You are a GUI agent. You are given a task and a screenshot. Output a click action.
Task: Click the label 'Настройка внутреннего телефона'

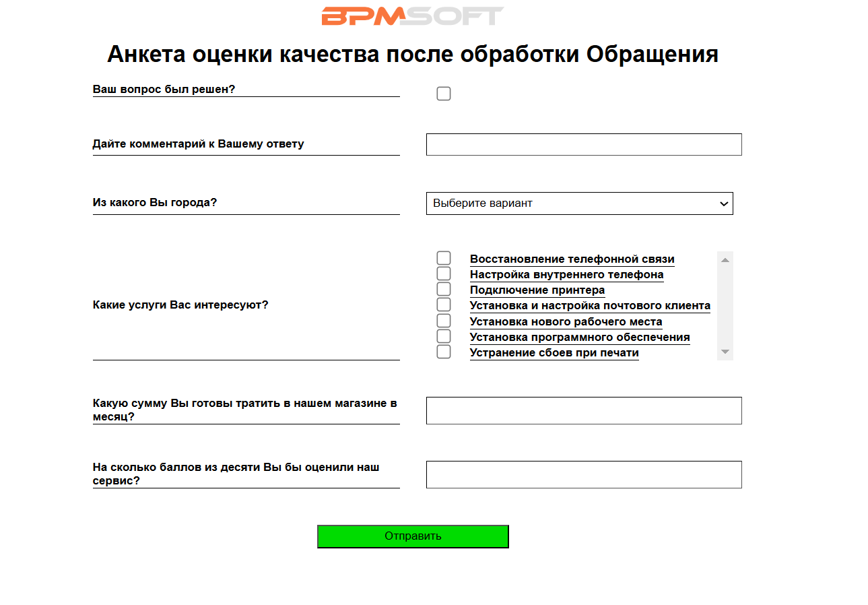566,275
